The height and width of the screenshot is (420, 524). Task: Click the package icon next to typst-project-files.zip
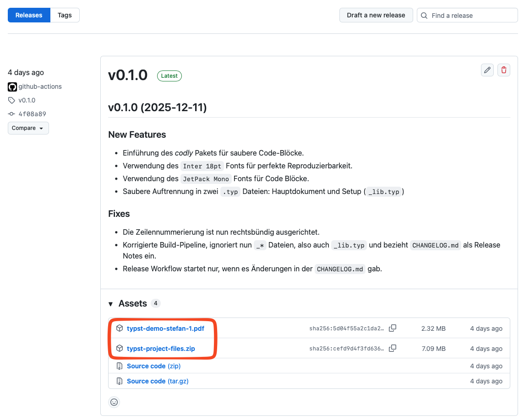(x=120, y=348)
